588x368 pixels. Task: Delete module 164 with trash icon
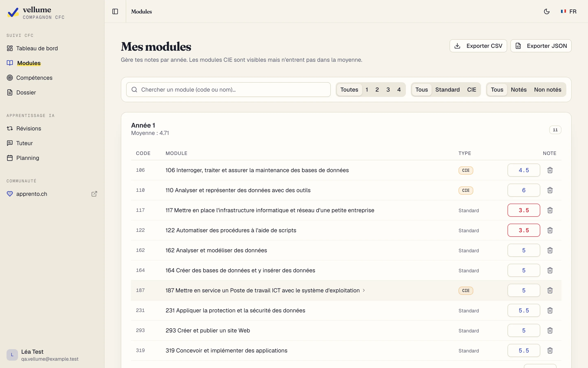550,270
